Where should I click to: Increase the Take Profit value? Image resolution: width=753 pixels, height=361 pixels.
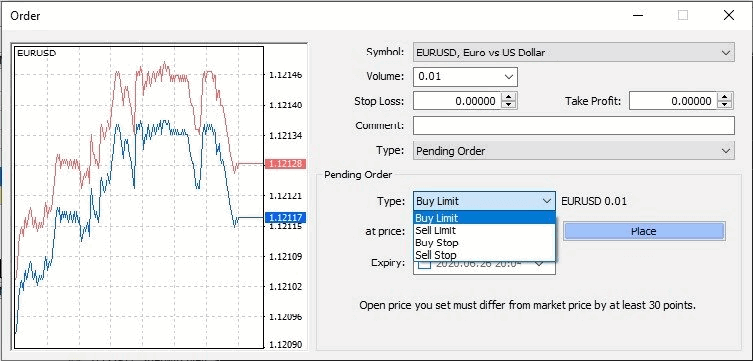click(725, 97)
